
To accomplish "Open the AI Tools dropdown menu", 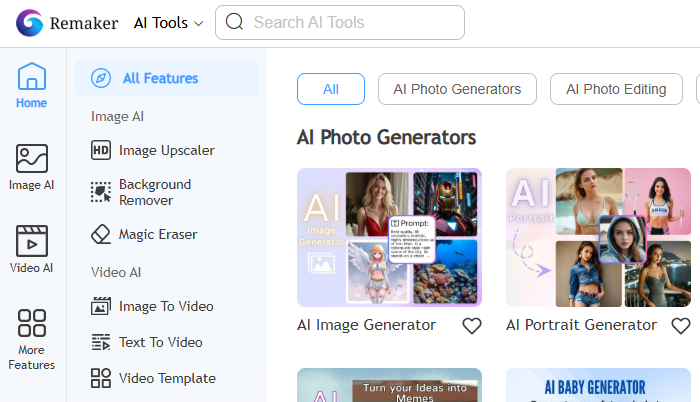I will (168, 23).
